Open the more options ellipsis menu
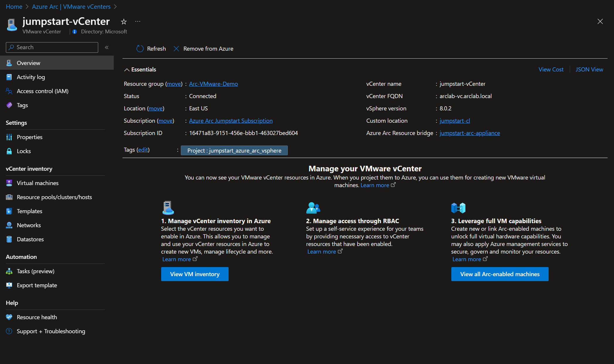This screenshot has height=364, width=614. 138,21
